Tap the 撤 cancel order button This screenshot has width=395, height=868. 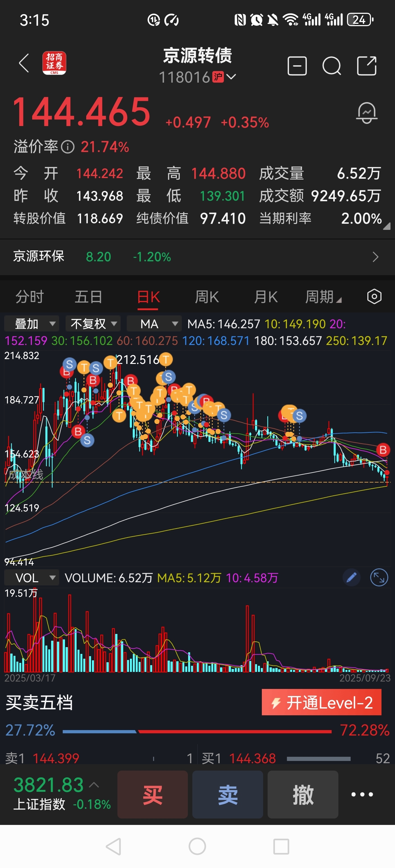point(303,794)
